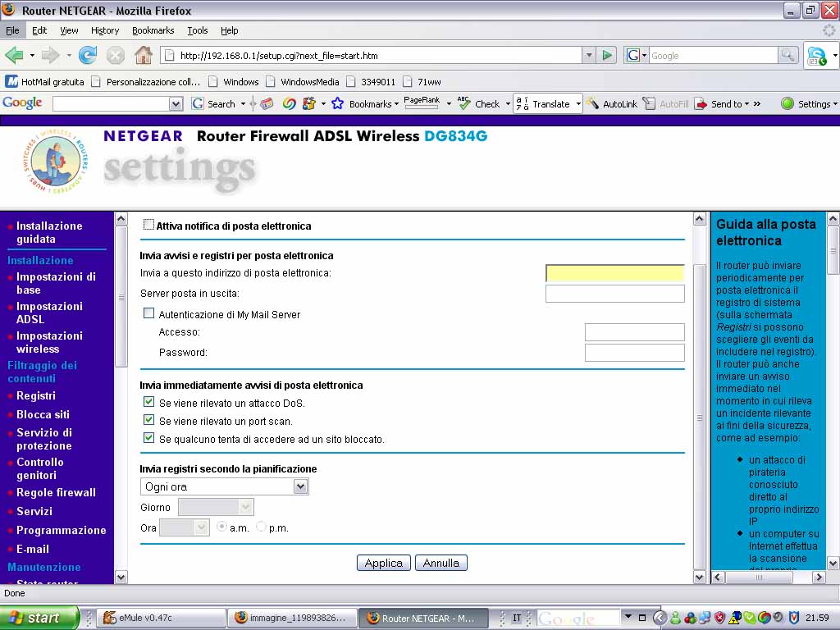This screenshot has width=840, height=630.
Task: Click the Windows Start button
Action: tap(39, 618)
